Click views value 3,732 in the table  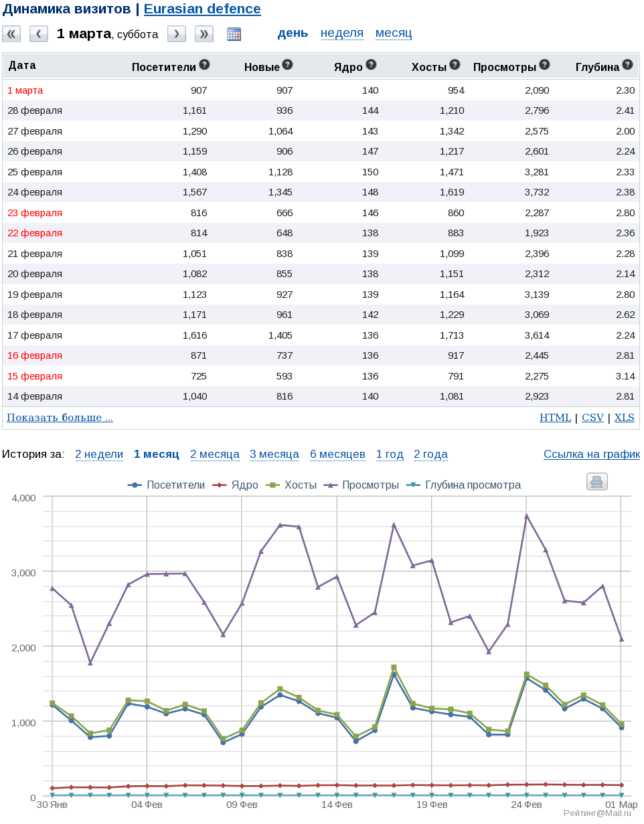click(x=537, y=192)
